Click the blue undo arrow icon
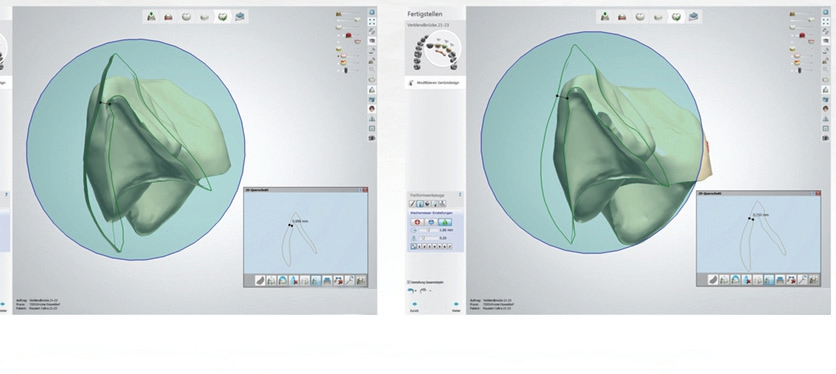The image size is (836, 374). (411, 290)
